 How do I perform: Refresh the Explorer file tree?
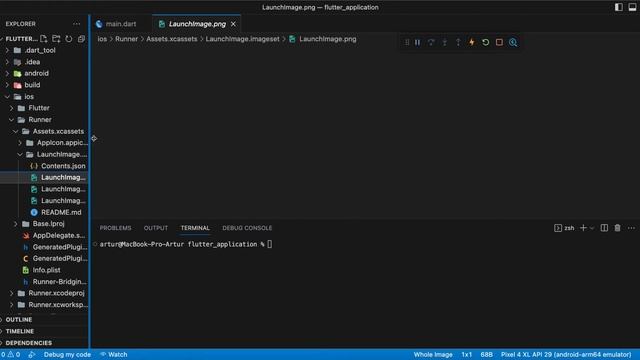pos(69,39)
